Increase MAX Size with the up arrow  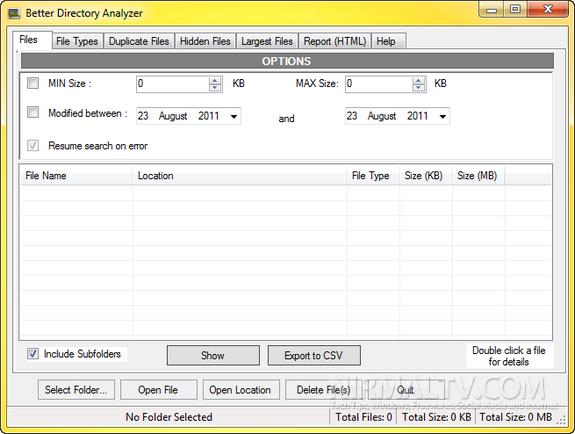(x=418, y=80)
